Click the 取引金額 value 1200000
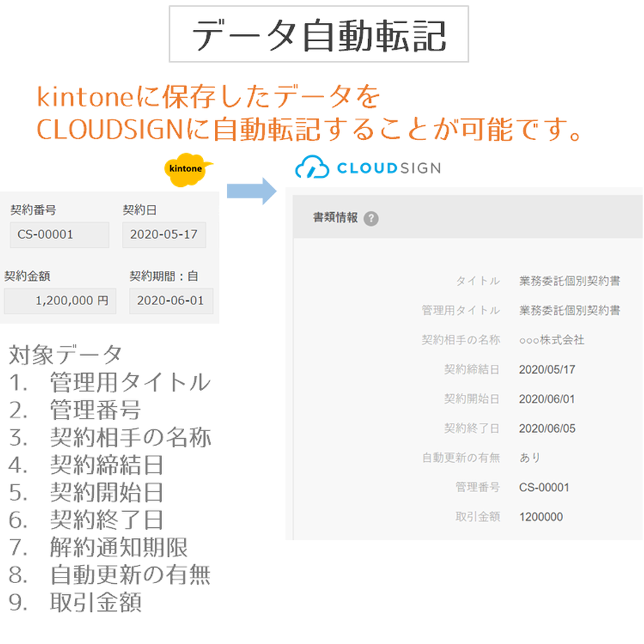 tap(541, 517)
